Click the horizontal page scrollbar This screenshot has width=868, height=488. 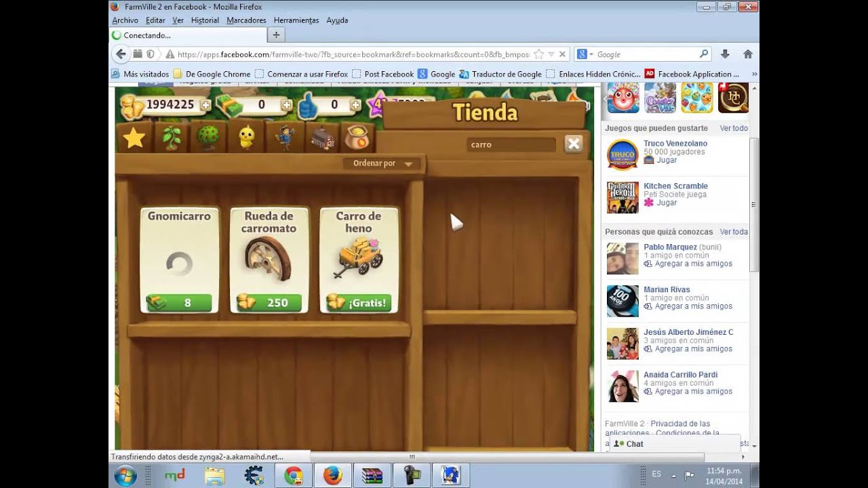[x=412, y=457]
